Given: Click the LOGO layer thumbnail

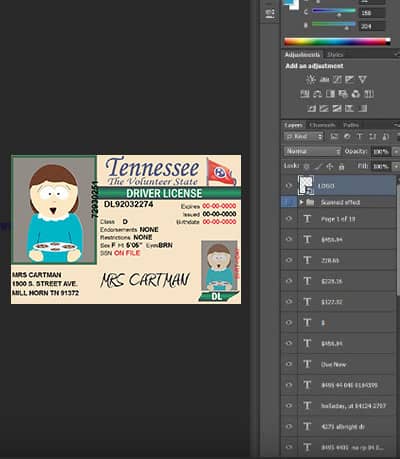Looking at the screenshot, I should (x=306, y=186).
